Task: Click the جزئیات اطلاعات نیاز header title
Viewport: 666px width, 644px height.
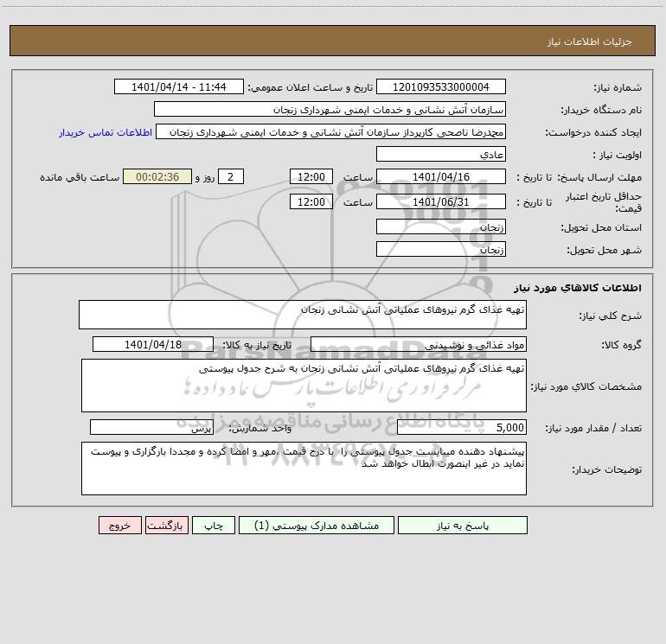Action: (x=590, y=41)
